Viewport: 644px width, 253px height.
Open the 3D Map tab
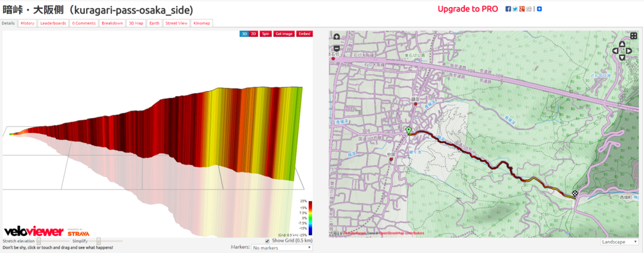136,23
